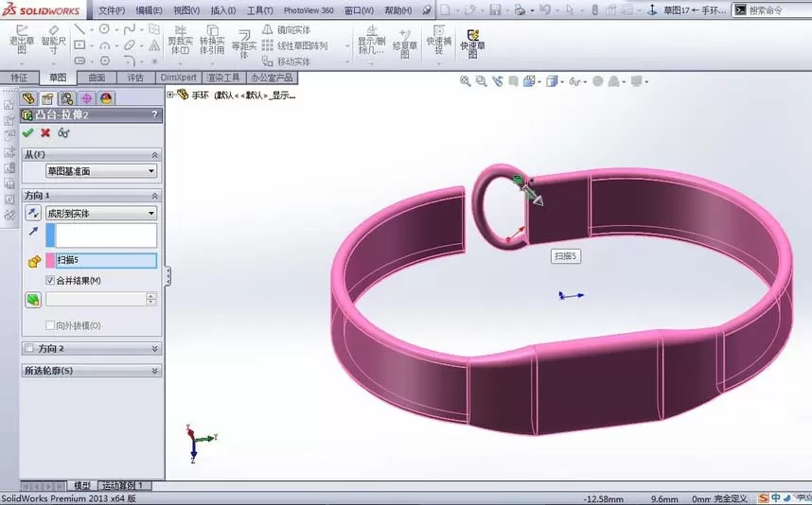Open the 插入(I) menu

pyautogui.click(x=223, y=10)
